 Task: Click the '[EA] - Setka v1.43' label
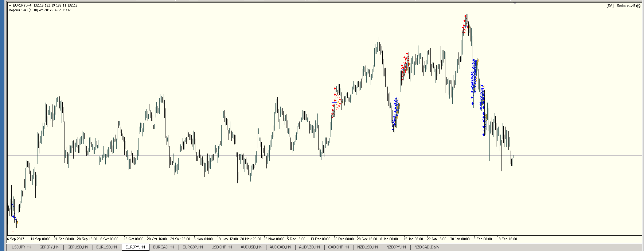(621, 6)
